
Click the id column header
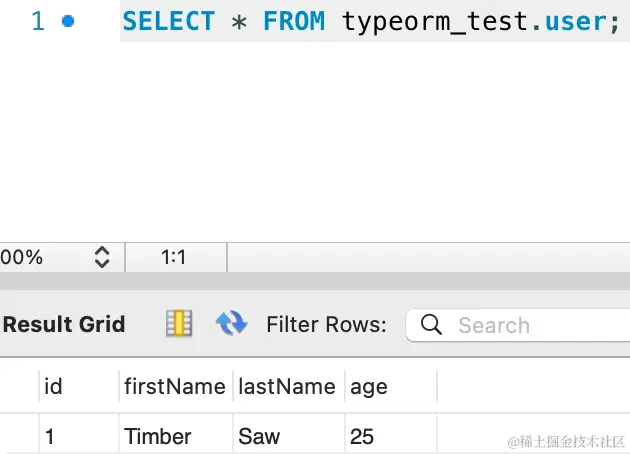tap(54, 386)
